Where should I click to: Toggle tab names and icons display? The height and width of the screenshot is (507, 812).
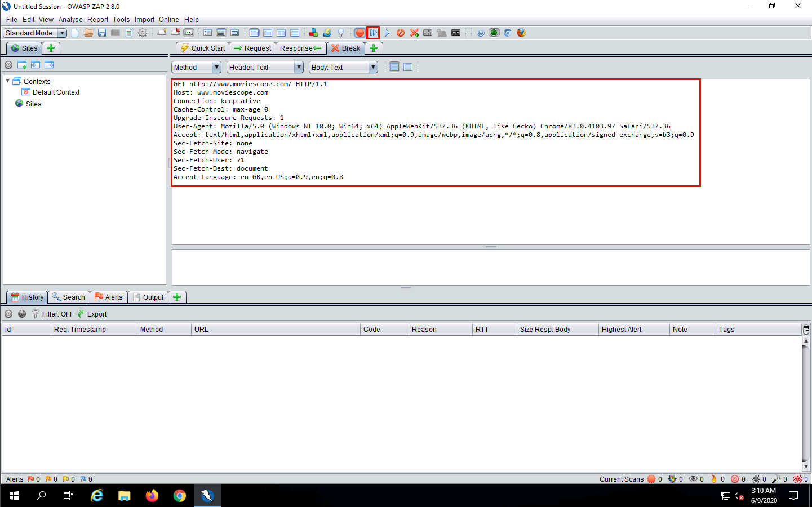(189, 33)
